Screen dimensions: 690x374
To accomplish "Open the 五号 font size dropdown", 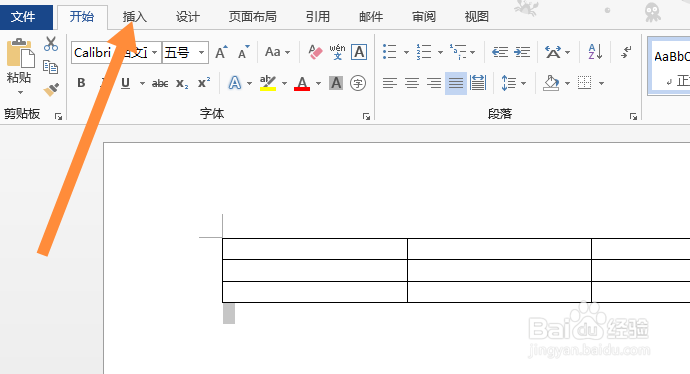I will click(201, 53).
